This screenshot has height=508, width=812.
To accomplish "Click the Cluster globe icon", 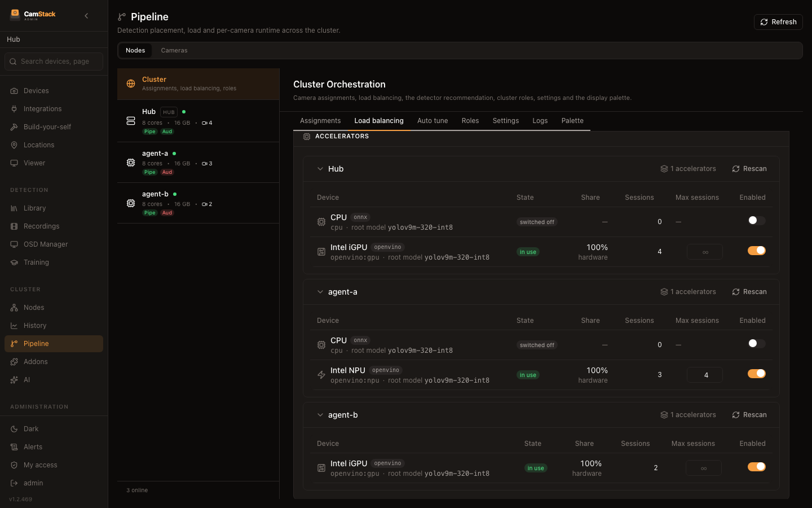I will [x=131, y=84].
